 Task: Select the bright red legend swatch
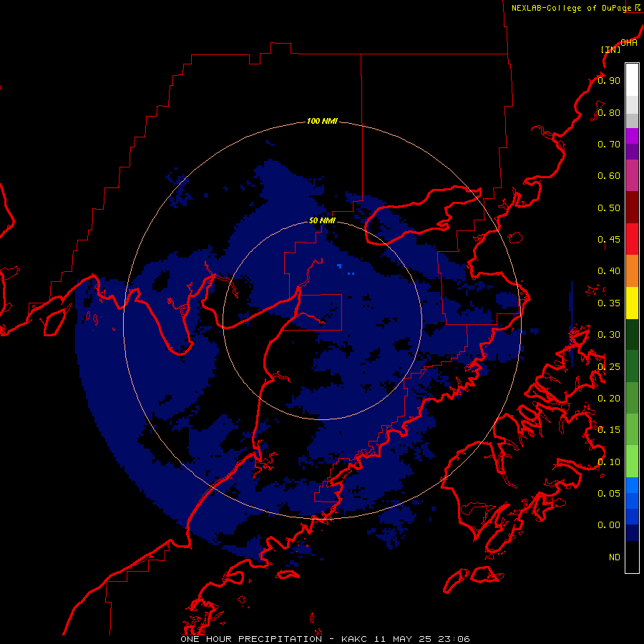point(632,239)
